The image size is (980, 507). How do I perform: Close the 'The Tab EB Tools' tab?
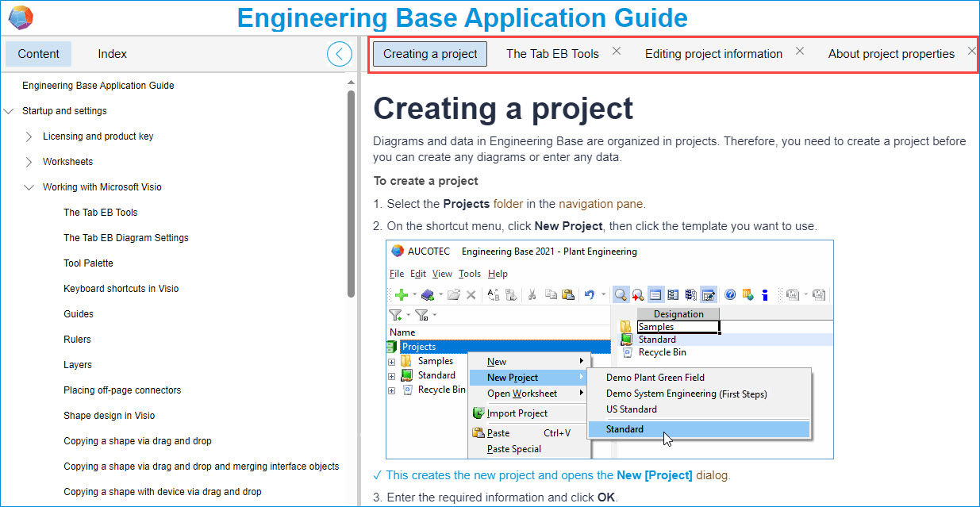pyautogui.click(x=617, y=52)
